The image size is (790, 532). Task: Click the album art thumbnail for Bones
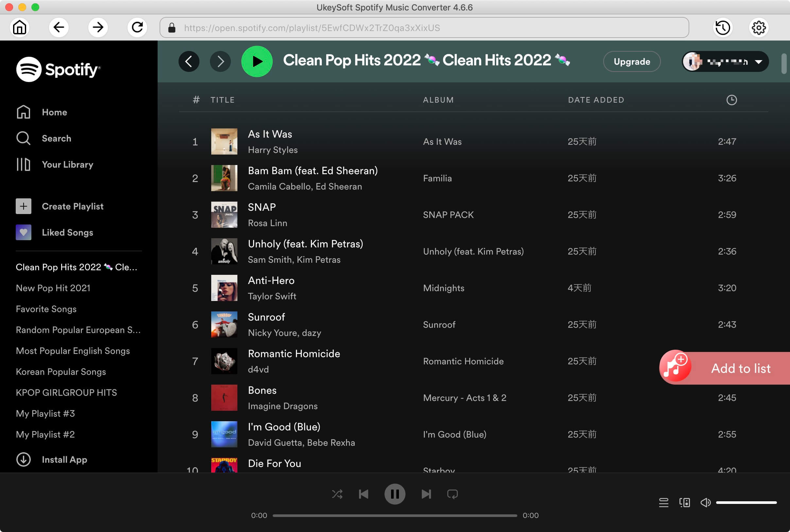tap(225, 397)
